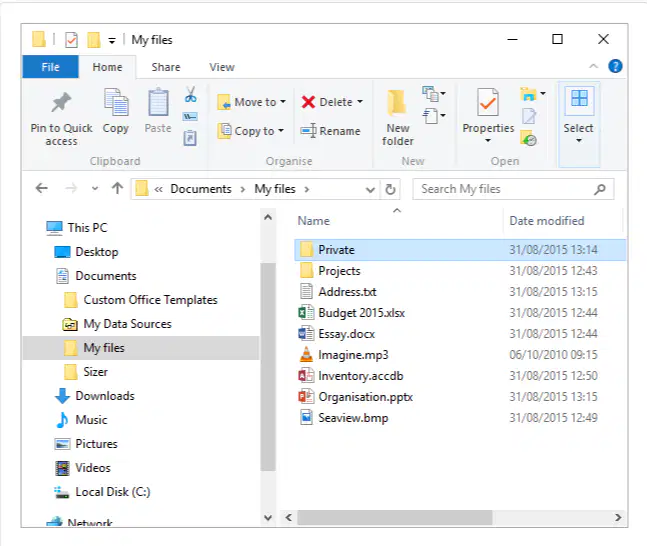Screen dimensions: 647x546
Task: Switch to the Share tab
Action: coord(165,67)
